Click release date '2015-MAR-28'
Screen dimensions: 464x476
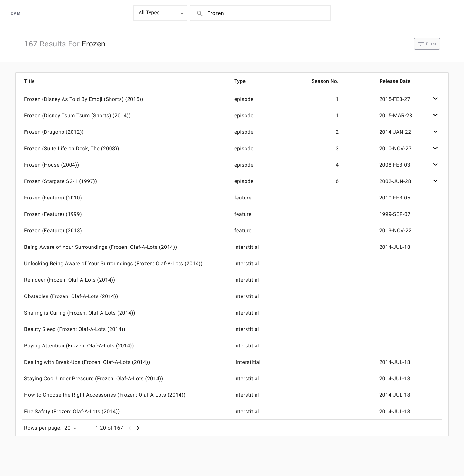tap(396, 116)
